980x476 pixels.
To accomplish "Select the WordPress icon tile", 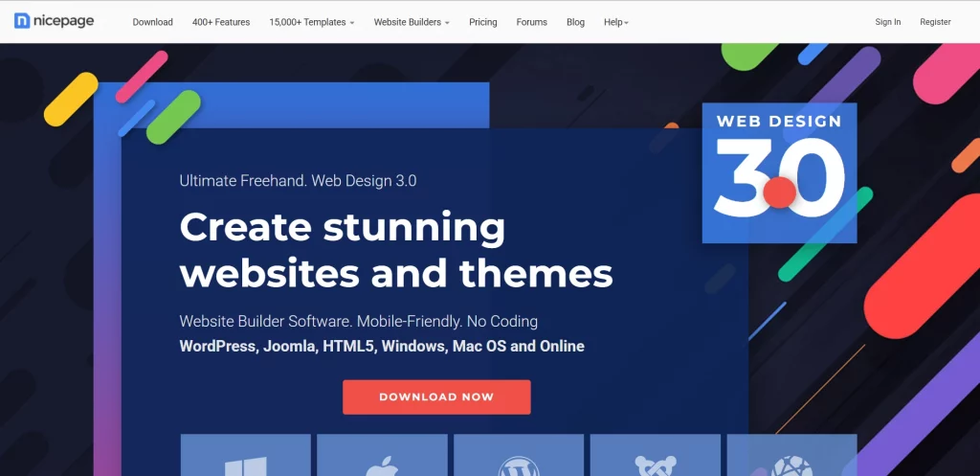I will coord(519,455).
